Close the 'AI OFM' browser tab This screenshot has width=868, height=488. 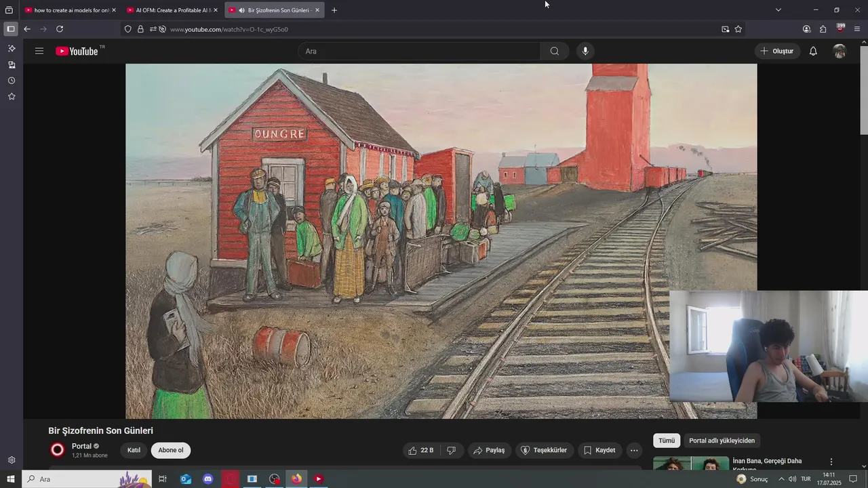pos(216,10)
